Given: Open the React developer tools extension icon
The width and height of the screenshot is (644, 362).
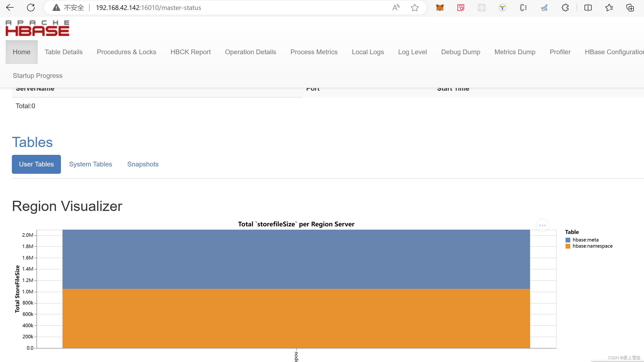Looking at the screenshot, I should coord(481,8).
